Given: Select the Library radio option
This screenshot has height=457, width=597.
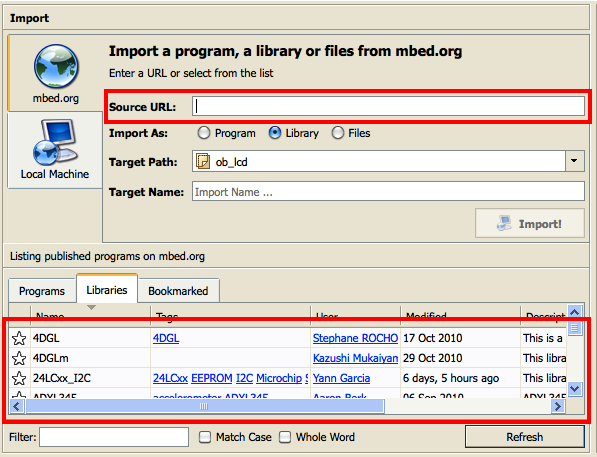Looking at the screenshot, I should [275, 133].
